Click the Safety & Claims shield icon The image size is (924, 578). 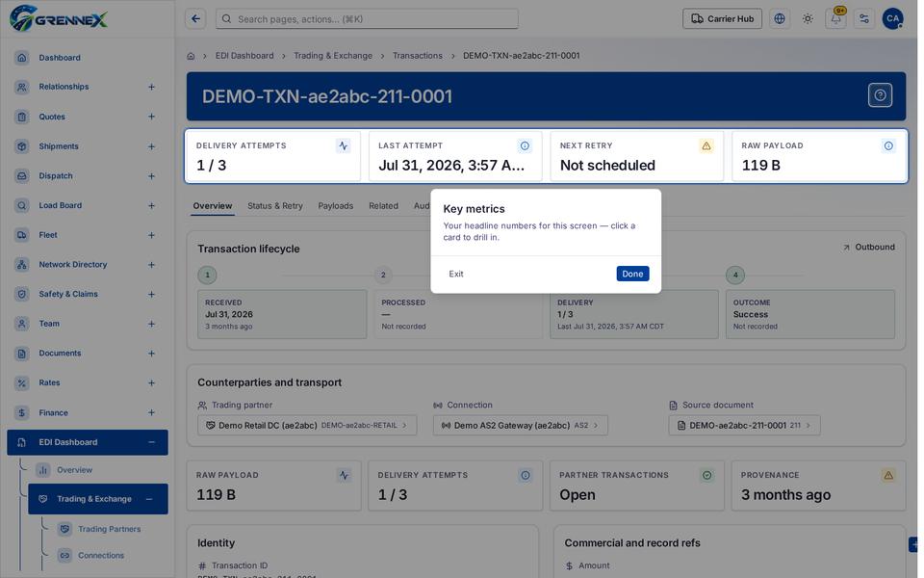[22, 294]
